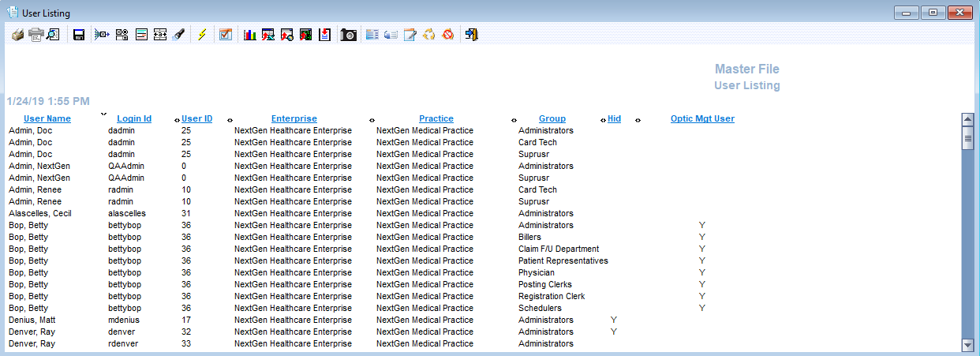Click the yellow lightning bolt icon
Screen dimensions: 980x356
coord(202,35)
